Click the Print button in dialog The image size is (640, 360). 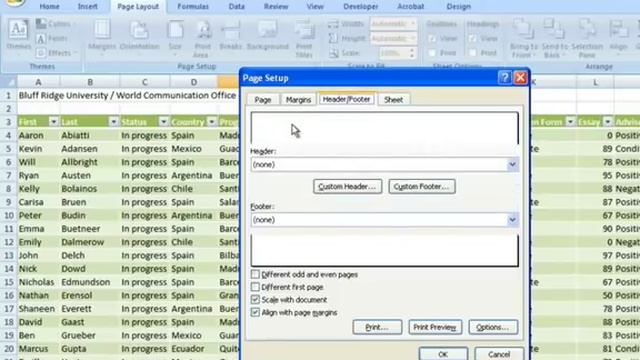tap(377, 327)
